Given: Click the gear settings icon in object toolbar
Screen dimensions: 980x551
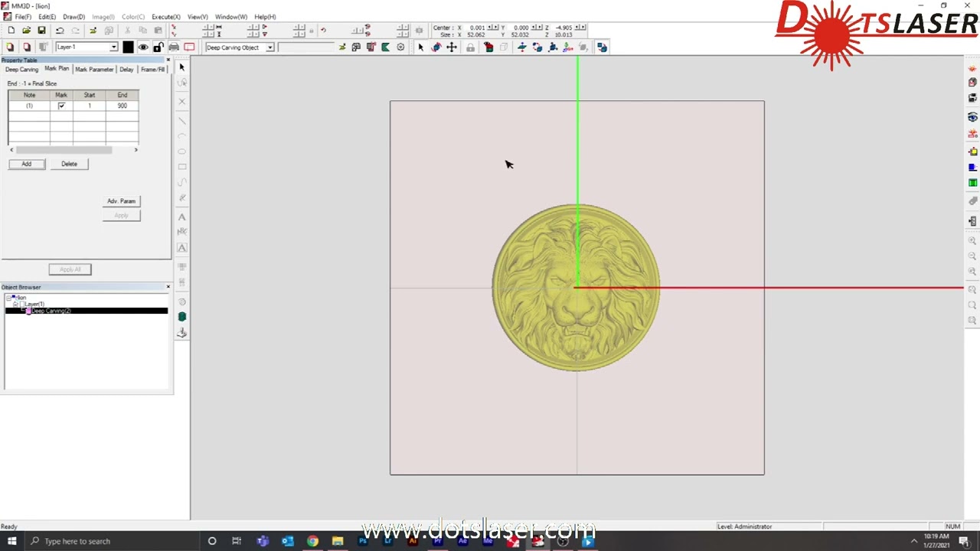Looking at the screenshot, I should tap(400, 47).
